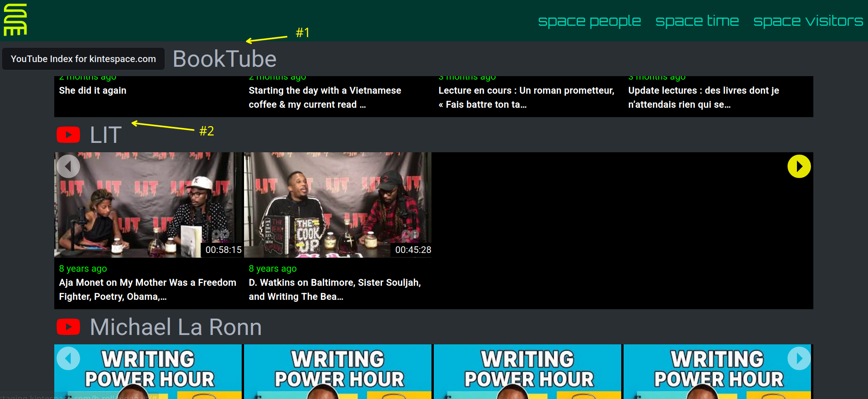Click the BookTube heading
This screenshot has height=399, width=868.
click(x=225, y=59)
